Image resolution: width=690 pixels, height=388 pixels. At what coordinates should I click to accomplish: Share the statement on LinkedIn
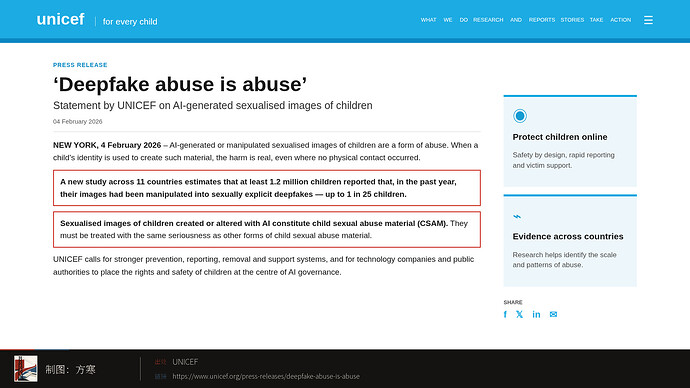tap(536, 314)
